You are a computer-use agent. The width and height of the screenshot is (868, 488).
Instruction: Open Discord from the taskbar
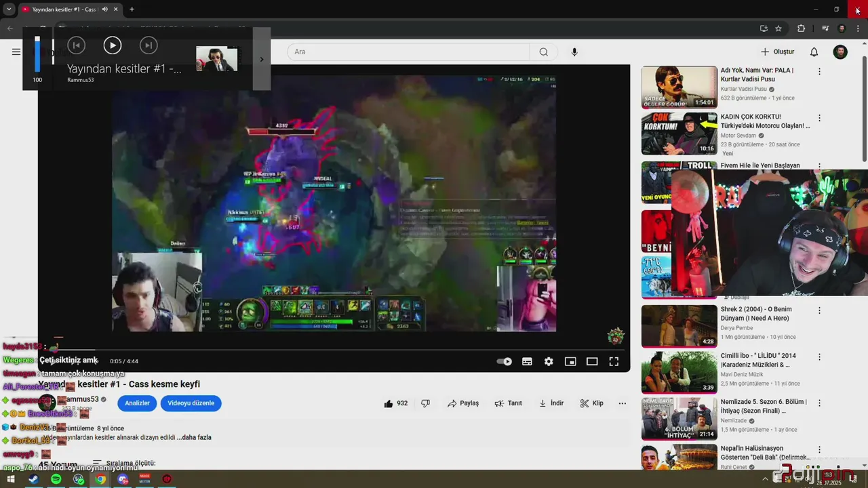click(x=123, y=479)
